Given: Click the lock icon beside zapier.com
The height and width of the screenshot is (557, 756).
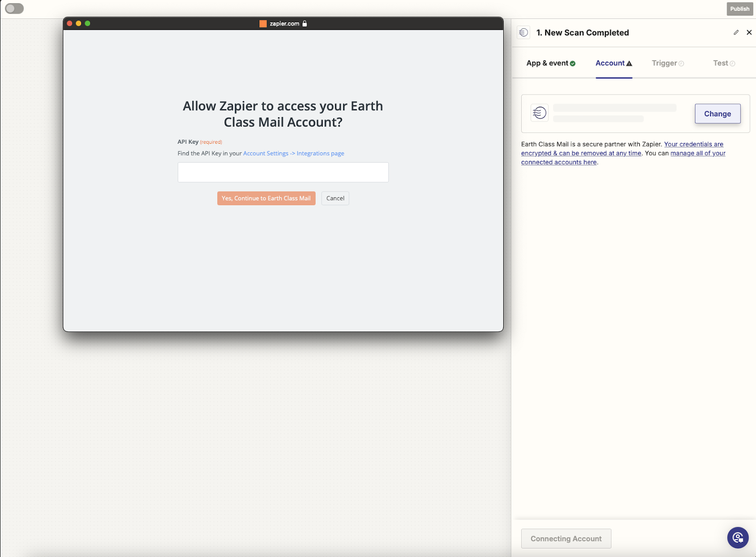Looking at the screenshot, I should (x=305, y=24).
